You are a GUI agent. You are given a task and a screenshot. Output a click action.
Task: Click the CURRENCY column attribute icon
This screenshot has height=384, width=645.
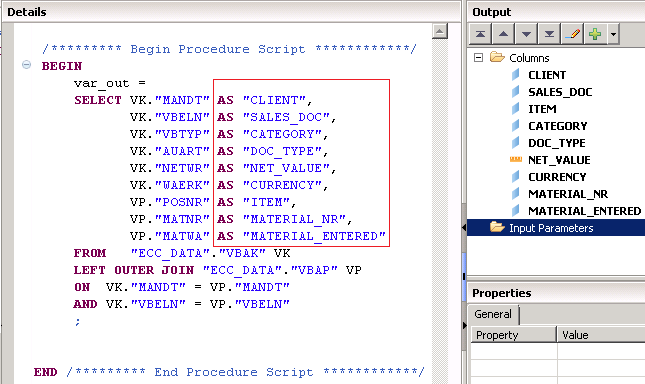click(x=515, y=176)
